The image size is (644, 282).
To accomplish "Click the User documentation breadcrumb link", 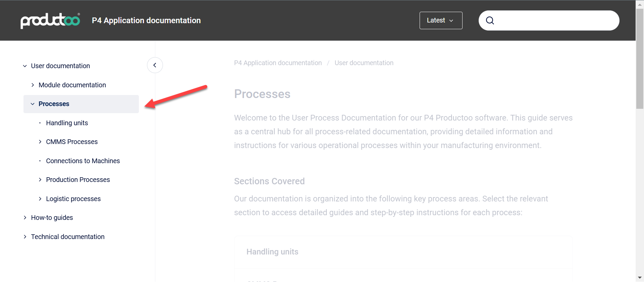I will (364, 63).
